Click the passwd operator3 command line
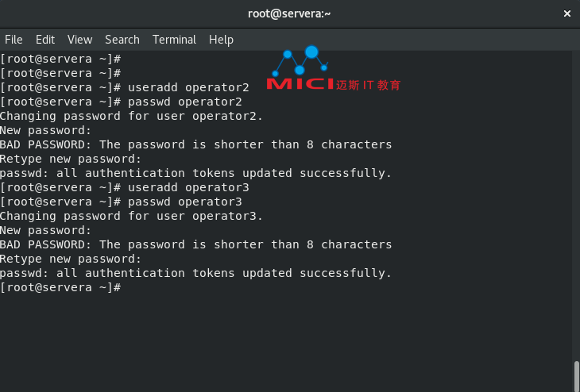This screenshot has width=580, height=392. click(x=121, y=202)
